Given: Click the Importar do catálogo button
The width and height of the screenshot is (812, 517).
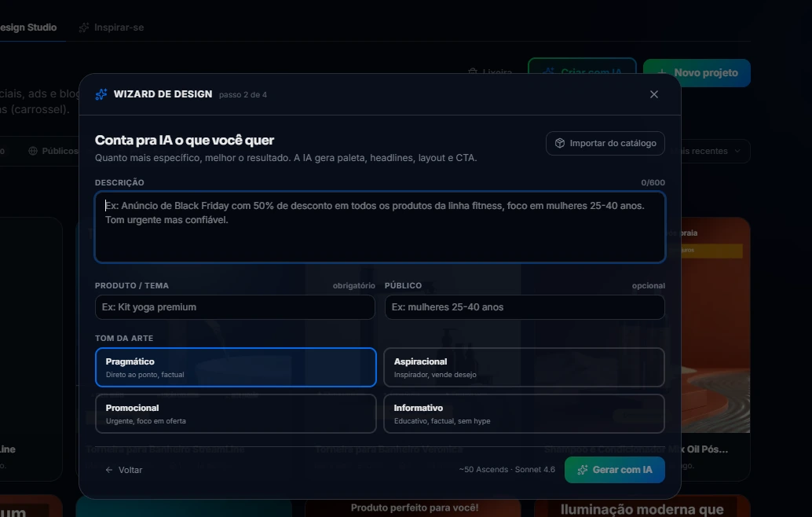Looking at the screenshot, I should pos(605,144).
